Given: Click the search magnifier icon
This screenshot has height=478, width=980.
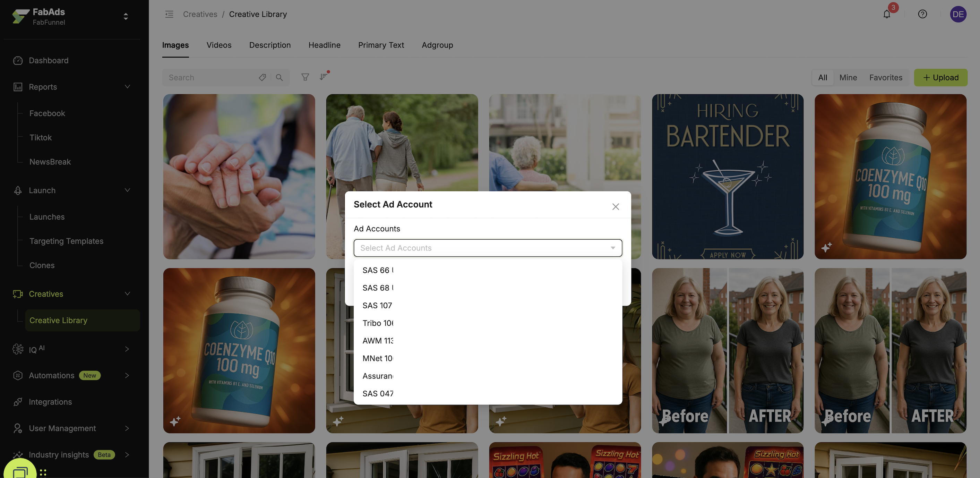Looking at the screenshot, I should click(x=279, y=78).
